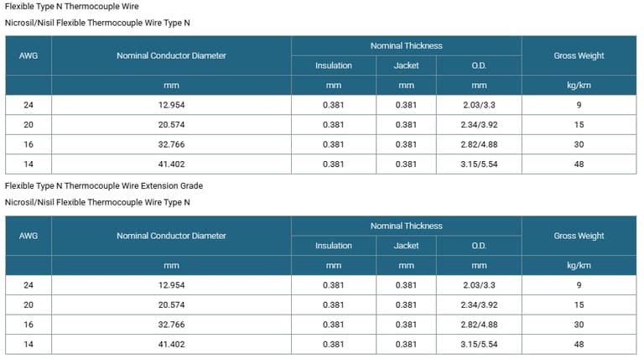The height and width of the screenshot is (359, 644).
Task: Select the 20.574 diameter cell in the Extension Grade table
Action: [x=171, y=304]
